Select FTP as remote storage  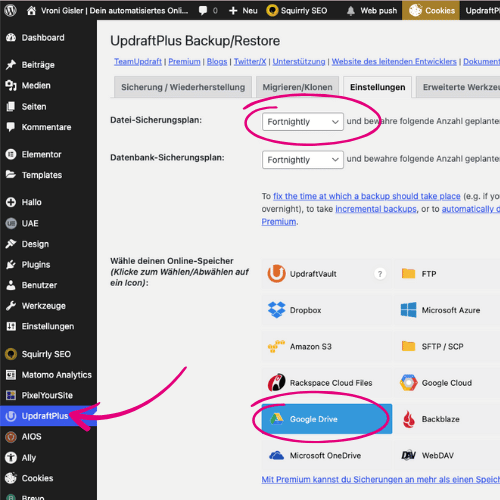pos(447,274)
